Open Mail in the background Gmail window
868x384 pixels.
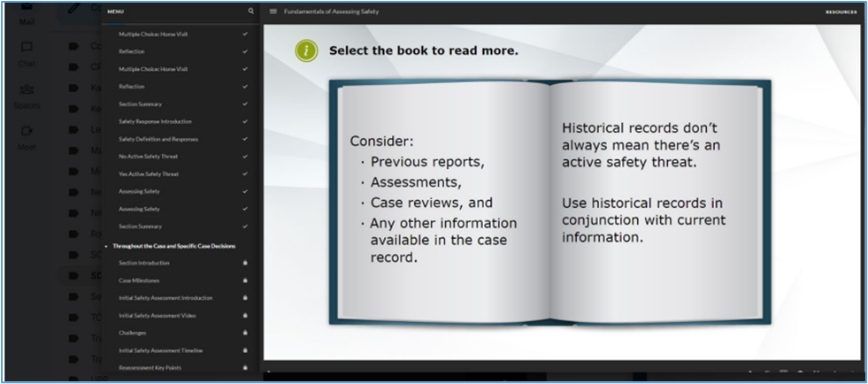27,14
